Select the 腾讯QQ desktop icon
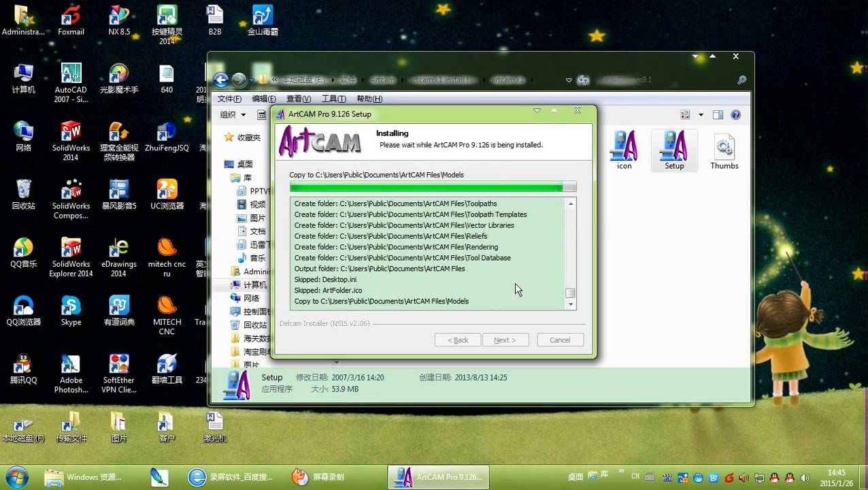Screen dimensions: 868x490 [x=23, y=370]
